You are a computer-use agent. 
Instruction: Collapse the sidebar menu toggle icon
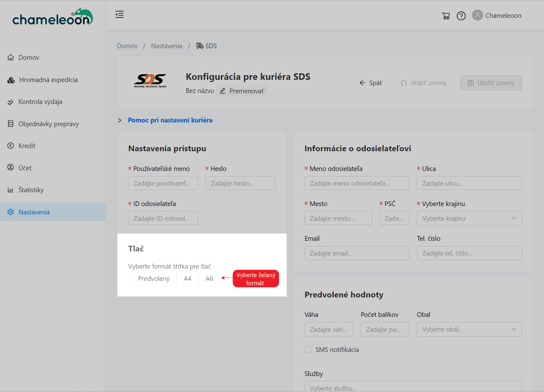pyautogui.click(x=120, y=14)
